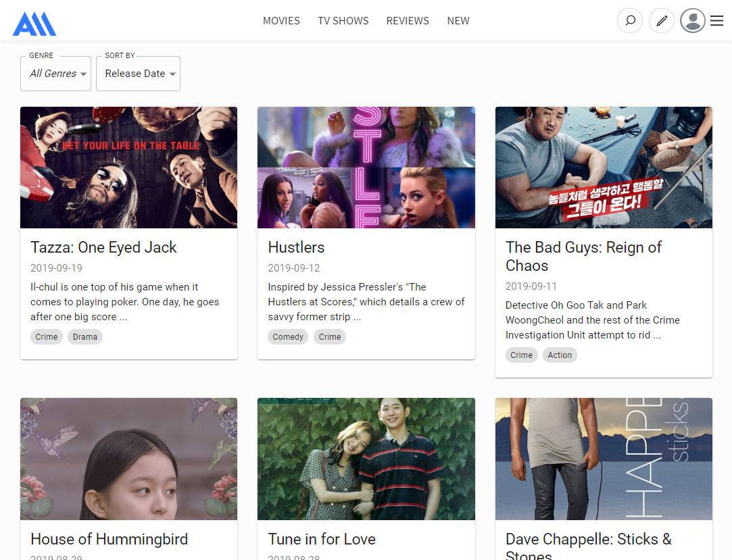Open Dave Chappelle: Sticks & Stones poster

pos(604,459)
